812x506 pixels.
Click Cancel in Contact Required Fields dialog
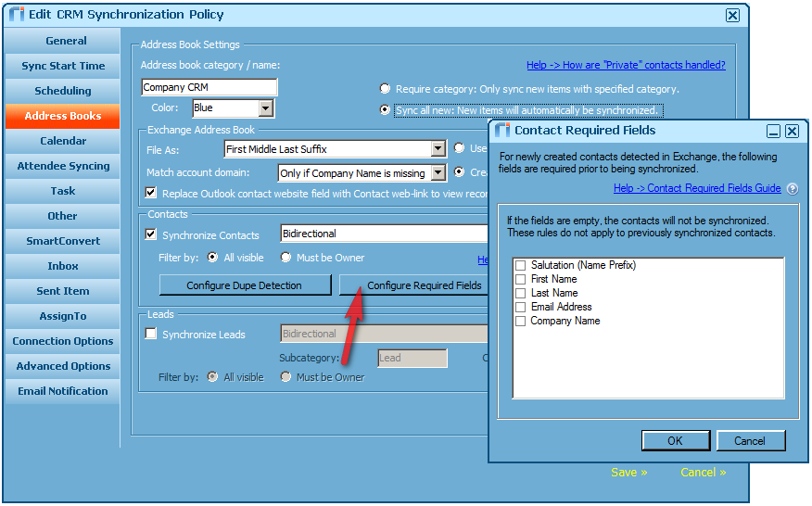(x=751, y=441)
